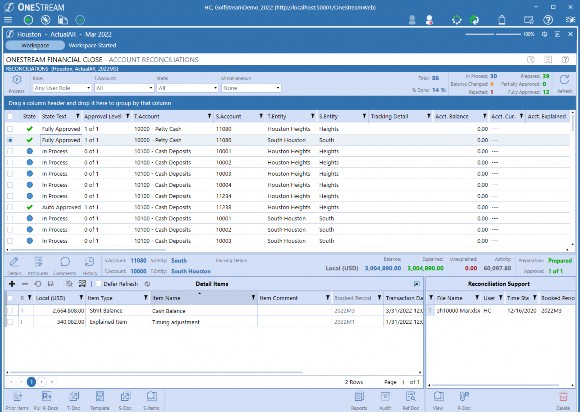Click the Delete trash icon
Image resolution: width=580 pixels, height=412 pixels.
[563, 397]
